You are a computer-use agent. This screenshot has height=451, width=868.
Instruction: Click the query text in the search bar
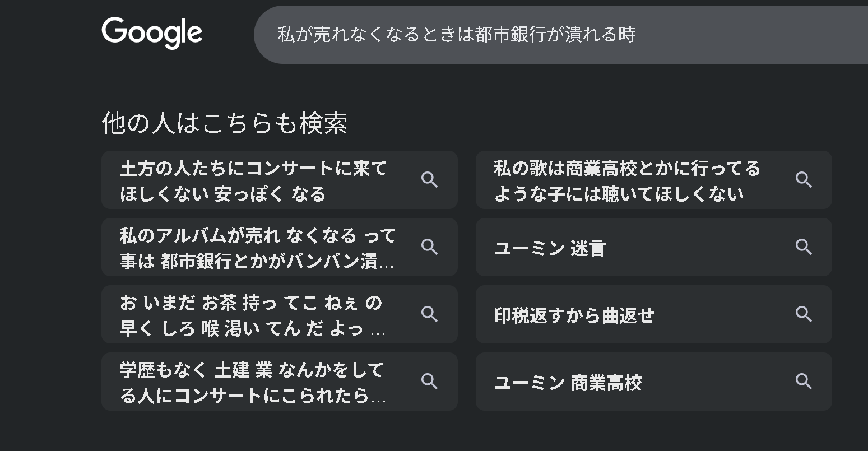coord(456,35)
